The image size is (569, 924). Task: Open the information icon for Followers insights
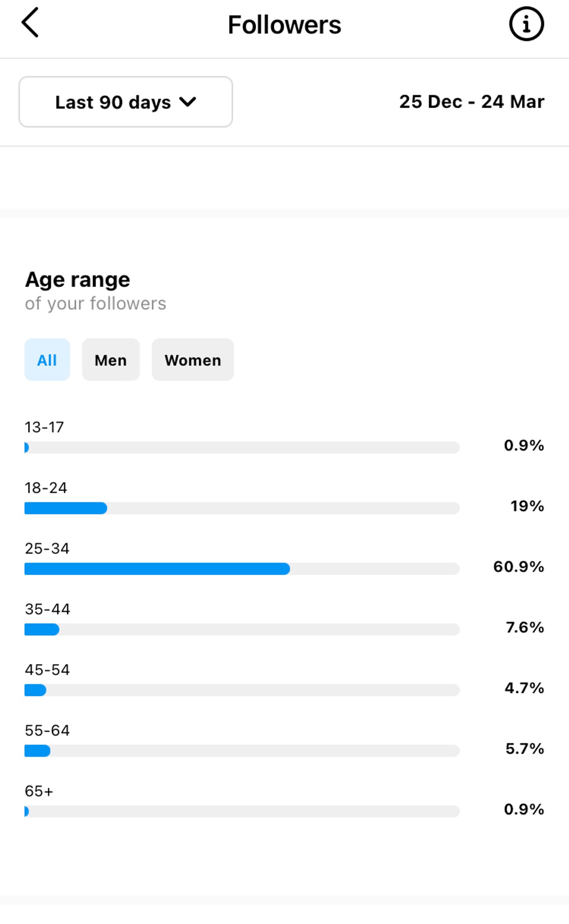pyautogui.click(x=526, y=24)
